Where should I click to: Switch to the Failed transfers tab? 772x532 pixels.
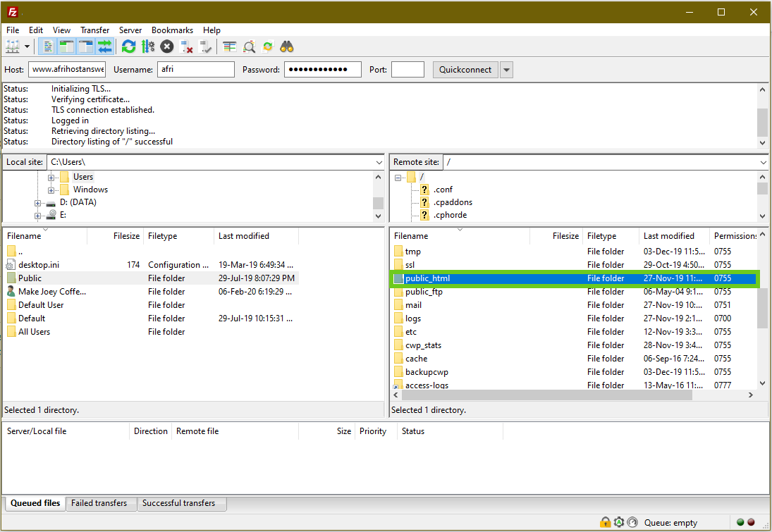99,503
